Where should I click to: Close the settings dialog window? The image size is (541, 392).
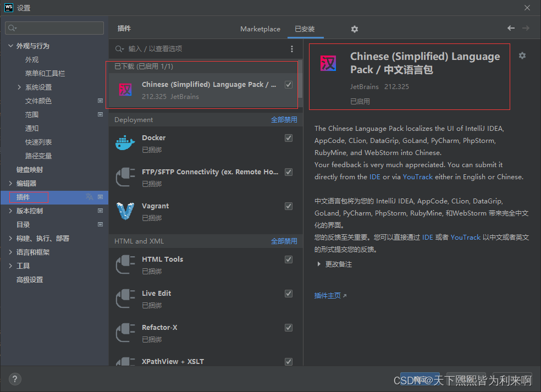(527, 8)
